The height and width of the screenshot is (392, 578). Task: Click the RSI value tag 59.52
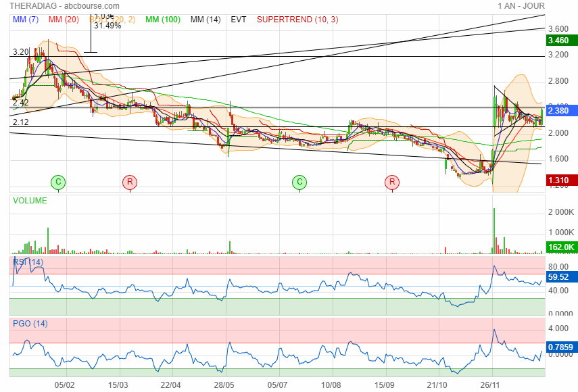click(559, 276)
